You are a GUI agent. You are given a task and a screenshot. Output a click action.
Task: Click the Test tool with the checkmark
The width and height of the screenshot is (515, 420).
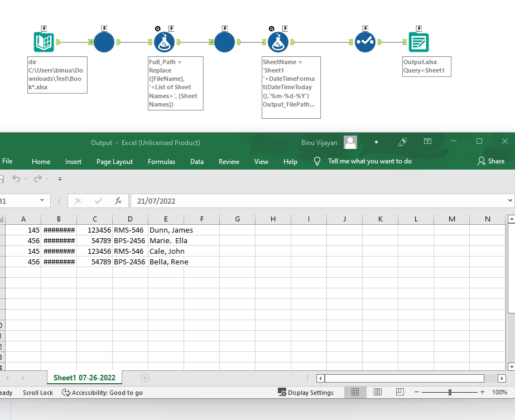click(x=365, y=41)
